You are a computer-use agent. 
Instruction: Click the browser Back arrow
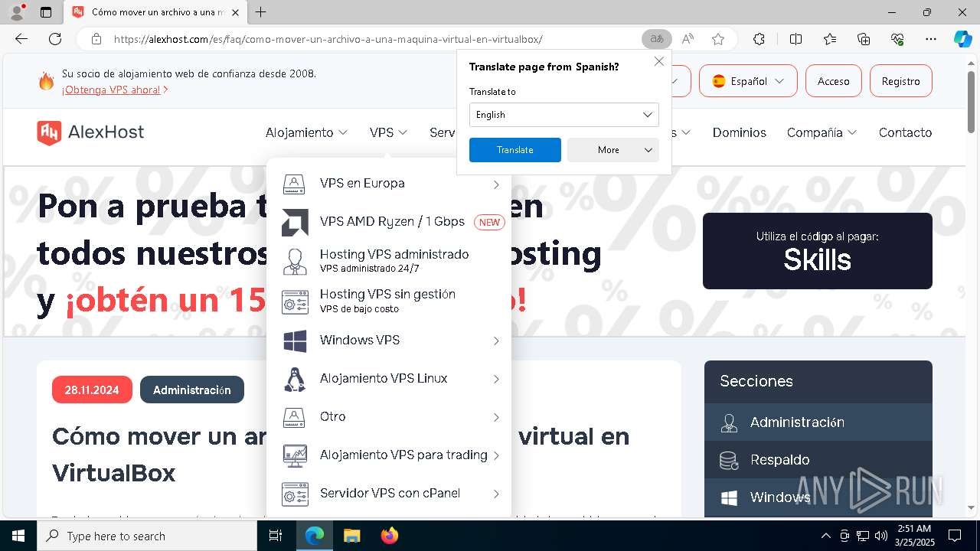pyautogui.click(x=21, y=39)
